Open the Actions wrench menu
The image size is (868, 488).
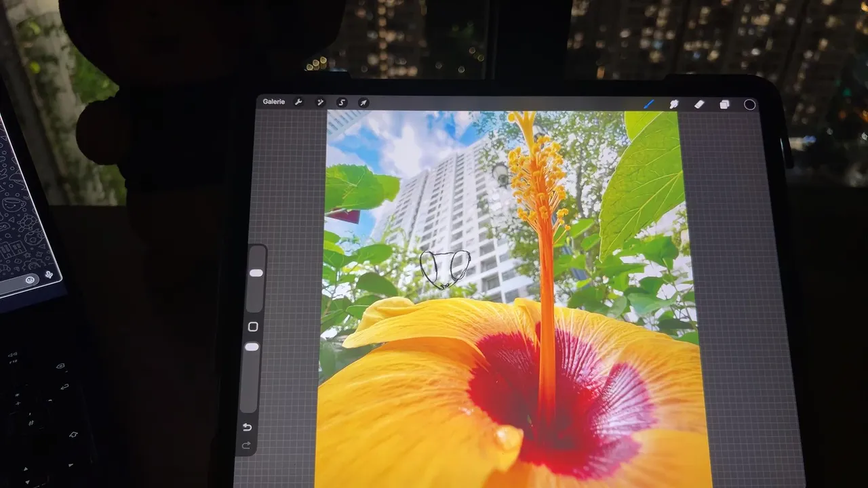(x=298, y=102)
